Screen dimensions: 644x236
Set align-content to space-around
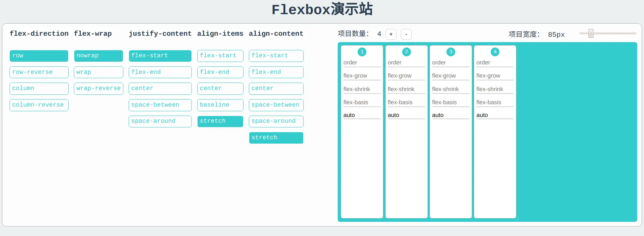[x=276, y=121]
